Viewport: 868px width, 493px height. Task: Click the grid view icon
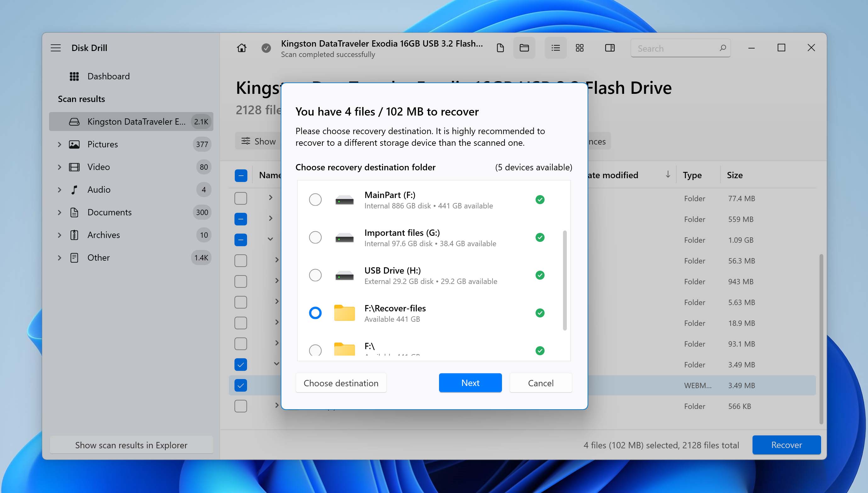pos(579,48)
